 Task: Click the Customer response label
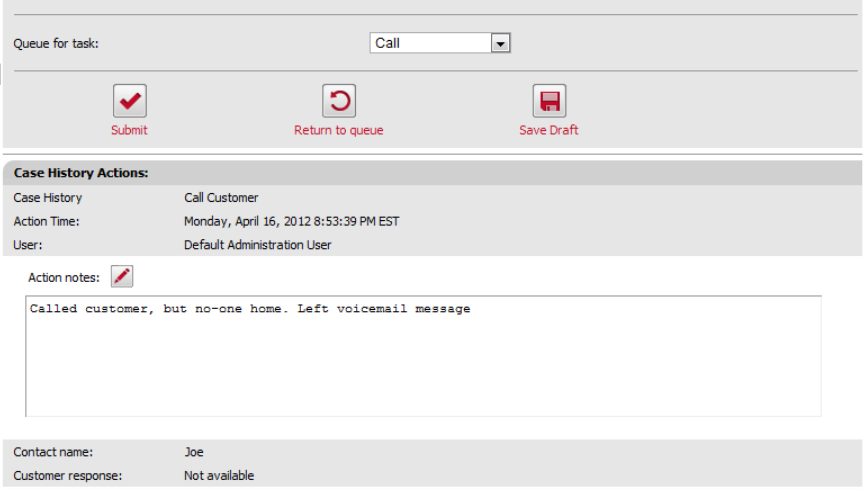click(x=67, y=475)
